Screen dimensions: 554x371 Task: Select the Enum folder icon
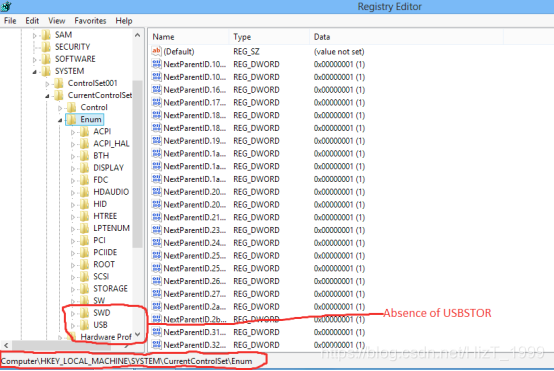click(x=72, y=119)
